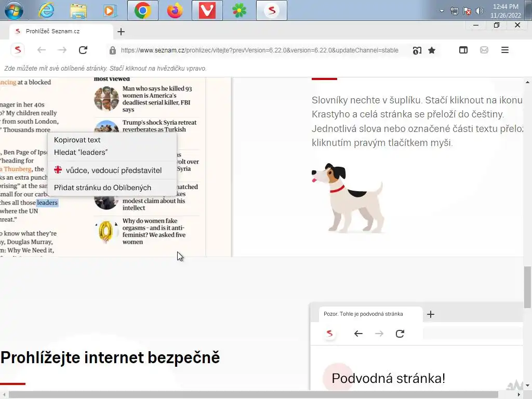Image resolution: width=532 pixels, height=399 pixels.
Task: Click plus next to Pozor tab
Action: pyautogui.click(x=431, y=314)
